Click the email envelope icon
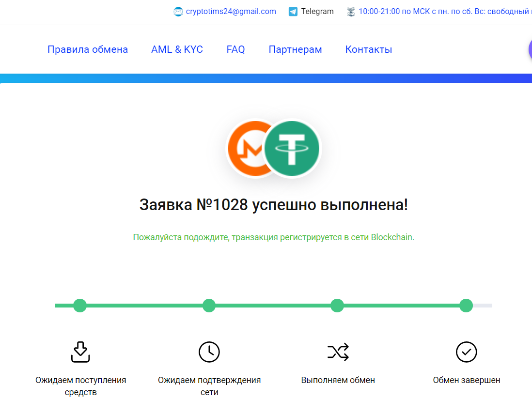The image size is (532, 415). coord(178,12)
